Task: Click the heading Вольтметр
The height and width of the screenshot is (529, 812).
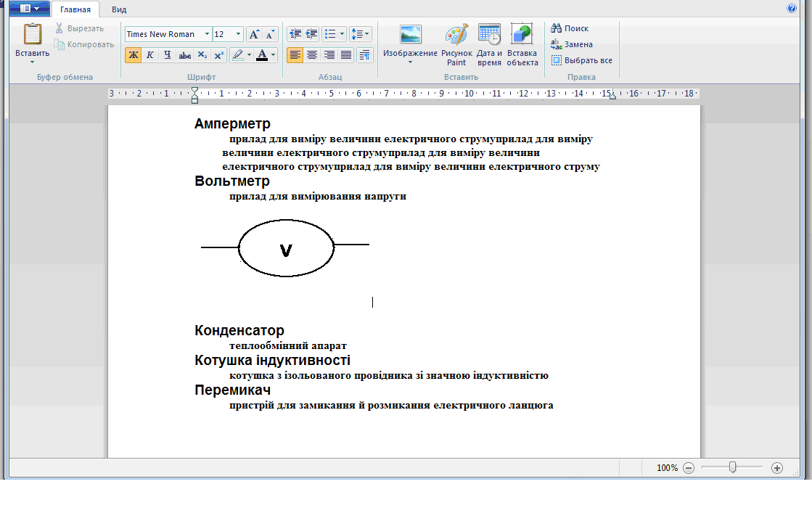Action: pos(232,181)
